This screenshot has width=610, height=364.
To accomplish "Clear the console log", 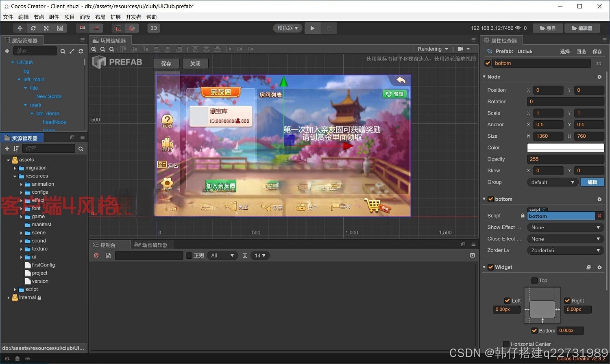I will tap(96, 256).
